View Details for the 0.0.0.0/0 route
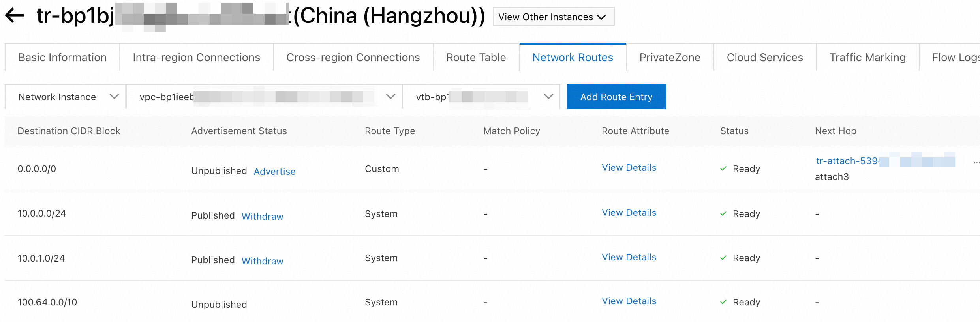Screen dimensions: 980x322 pos(629,168)
